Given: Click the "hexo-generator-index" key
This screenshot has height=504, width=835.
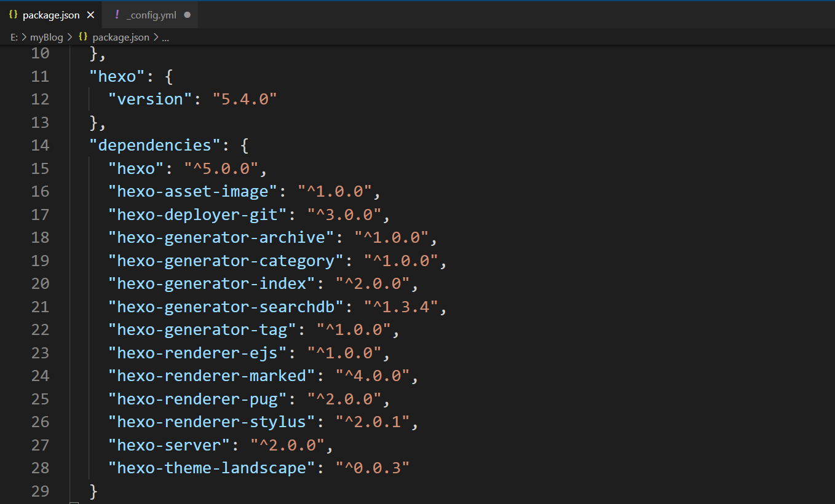Looking at the screenshot, I should 212,284.
